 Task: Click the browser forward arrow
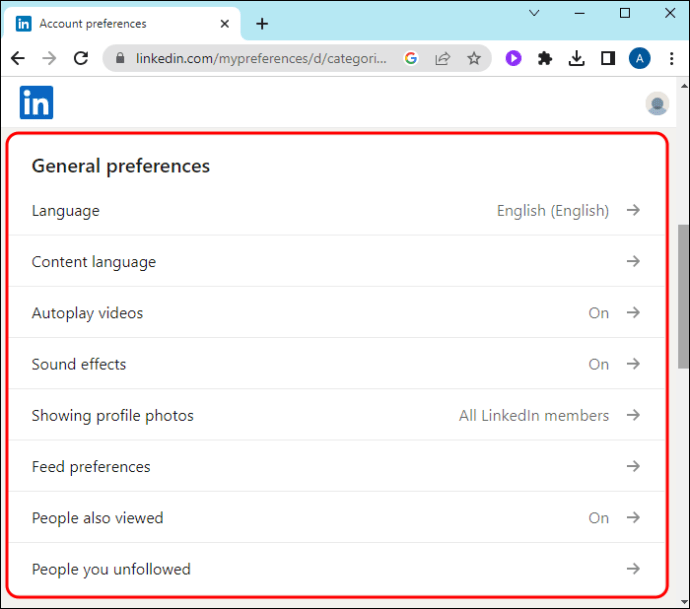[x=49, y=58]
